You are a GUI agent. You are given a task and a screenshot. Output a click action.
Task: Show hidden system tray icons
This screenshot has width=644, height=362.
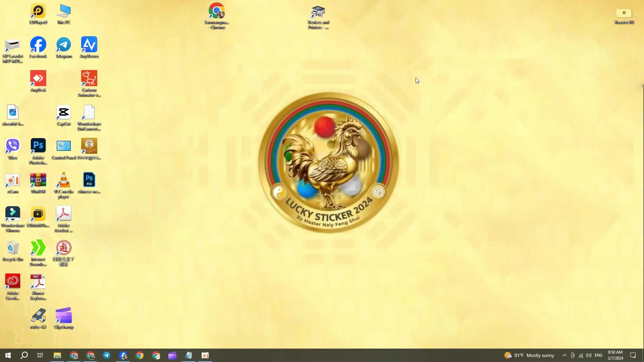coord(565,355)
